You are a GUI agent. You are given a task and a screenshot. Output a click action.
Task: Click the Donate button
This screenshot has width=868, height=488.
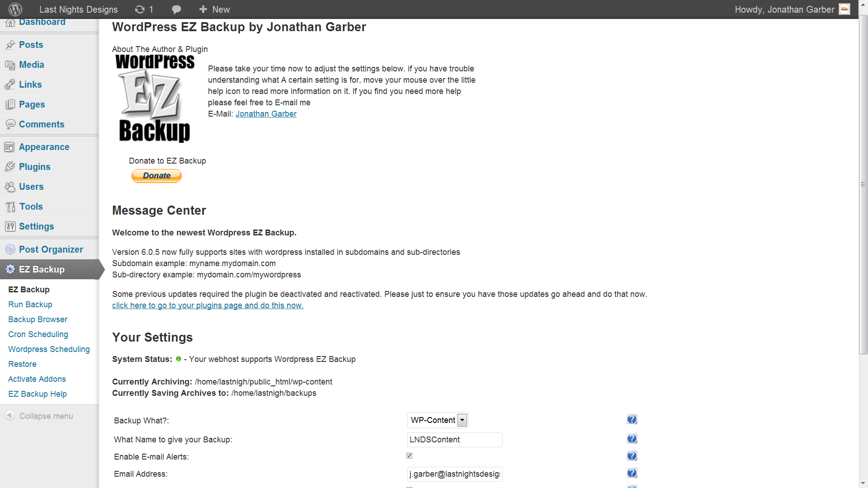click(156, 176)
